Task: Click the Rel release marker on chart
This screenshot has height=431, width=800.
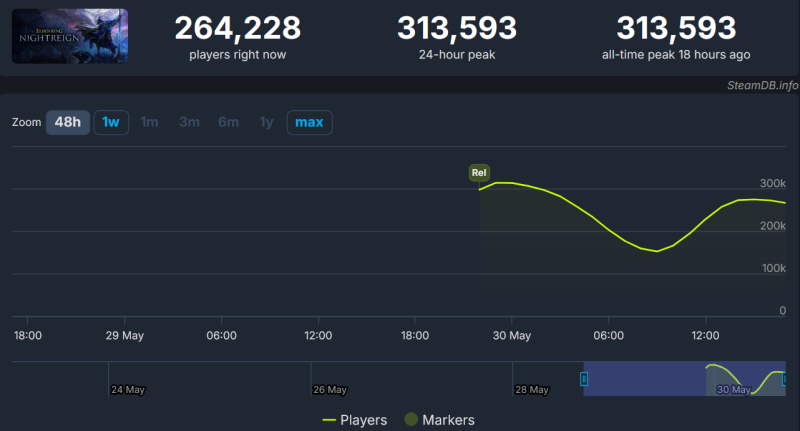Action: pos(479,173)
